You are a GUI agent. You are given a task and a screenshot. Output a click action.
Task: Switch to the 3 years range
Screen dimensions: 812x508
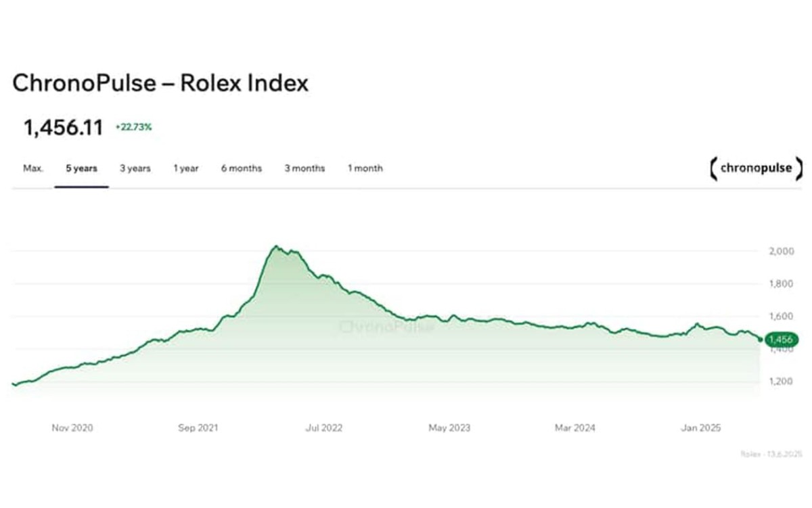[x=135, y=168]
